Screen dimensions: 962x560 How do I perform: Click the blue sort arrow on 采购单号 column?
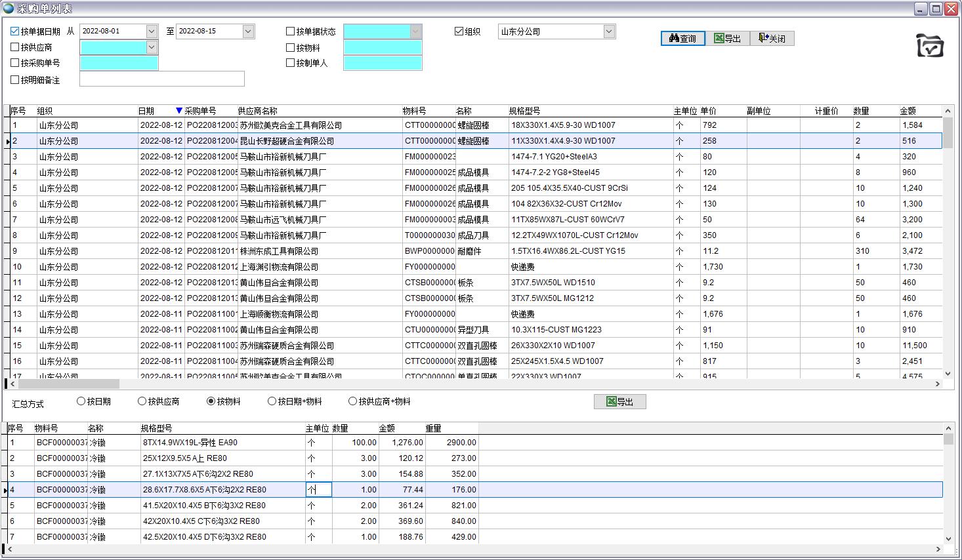point(179,111)
